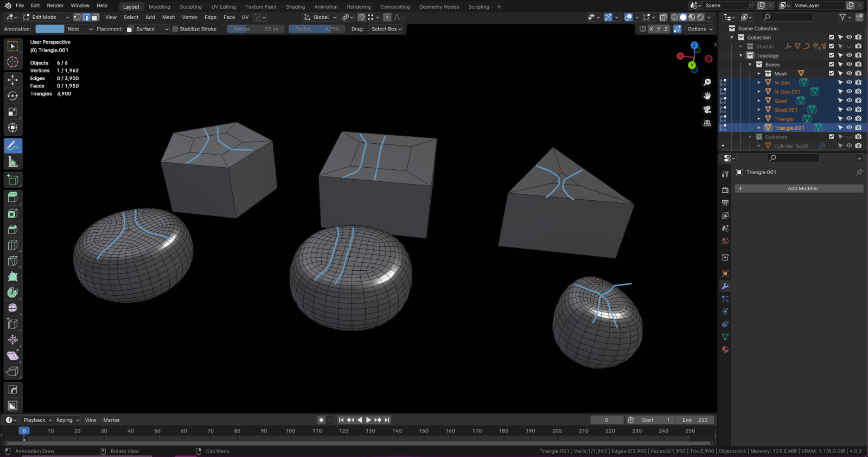Play the animation forward
Viewport: 868px width, 457px height.
coord(369,420)
